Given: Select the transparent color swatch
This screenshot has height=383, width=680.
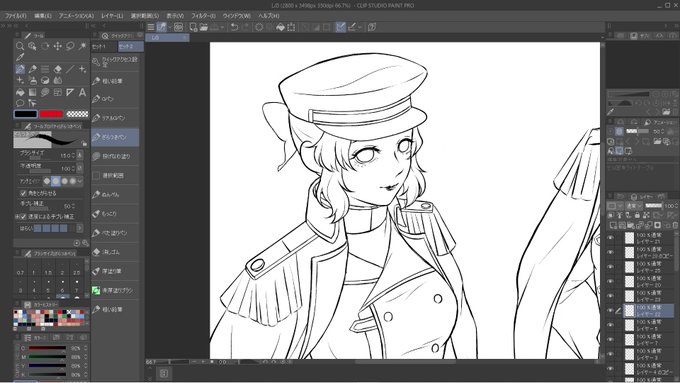Looking at the screenshot, I should pos(77,114).
